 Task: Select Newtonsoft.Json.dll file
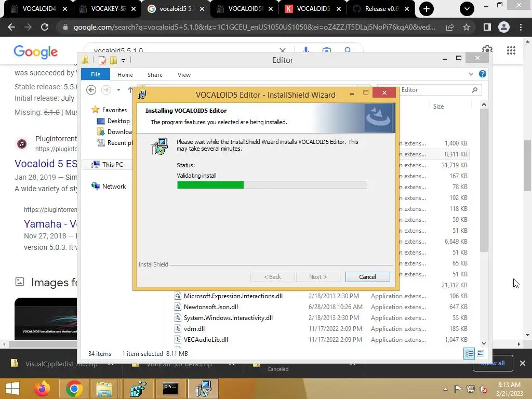coord(211,307)
